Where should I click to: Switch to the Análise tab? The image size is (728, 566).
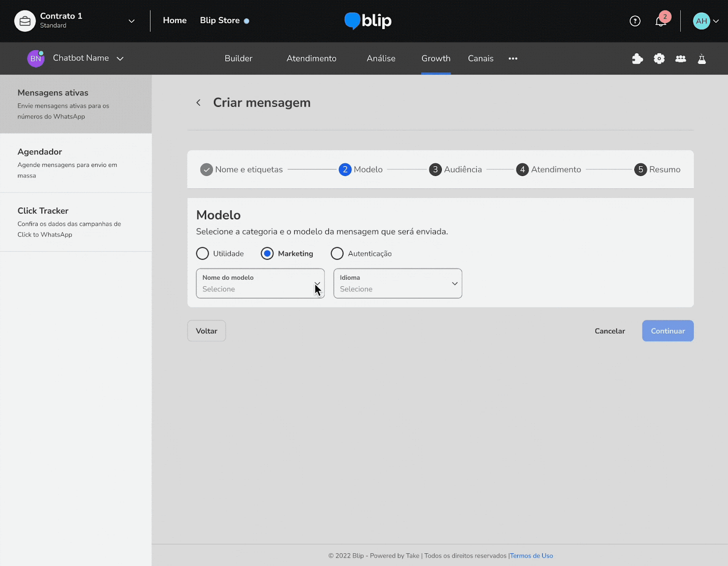coord(381,59)
